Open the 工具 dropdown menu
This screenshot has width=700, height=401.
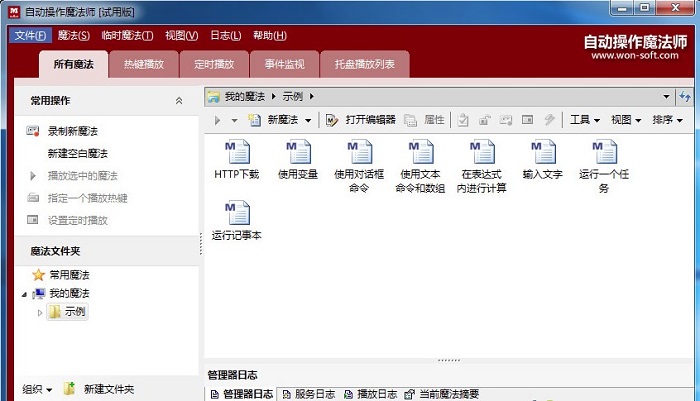pos(585,120)
